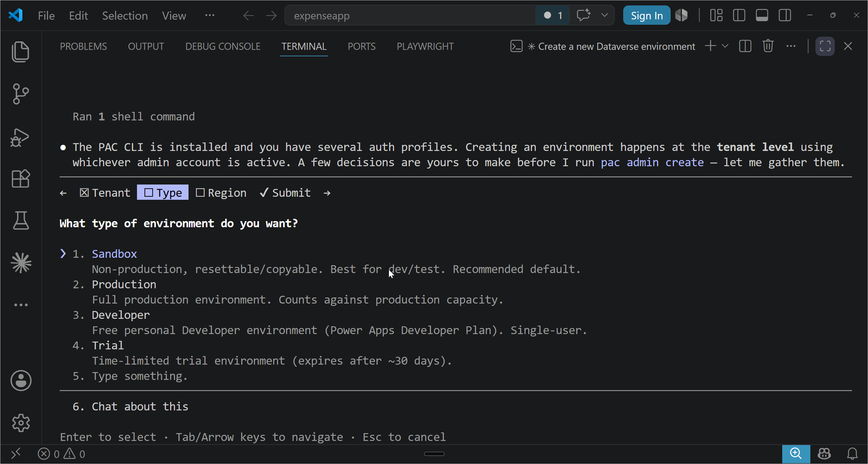Open the Copilot chat icon in title bar
The image size is (868, 464).
[x=584, y=15]
